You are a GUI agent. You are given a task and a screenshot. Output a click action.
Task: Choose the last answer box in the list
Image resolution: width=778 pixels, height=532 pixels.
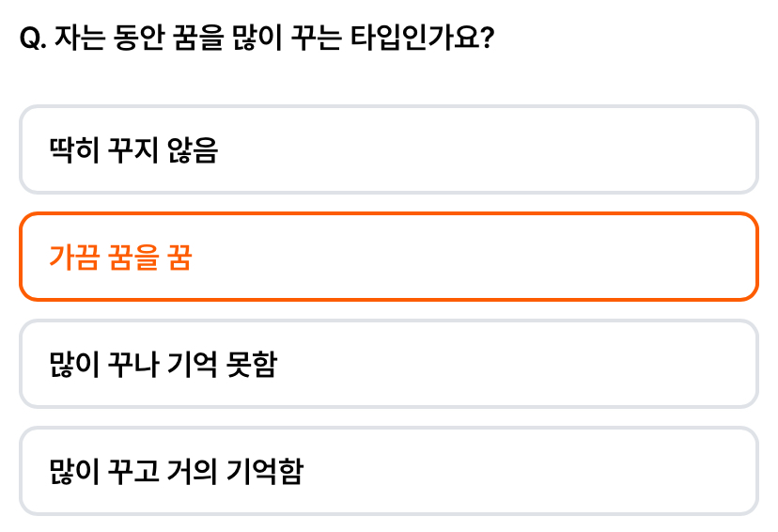[x=389, y=471]
